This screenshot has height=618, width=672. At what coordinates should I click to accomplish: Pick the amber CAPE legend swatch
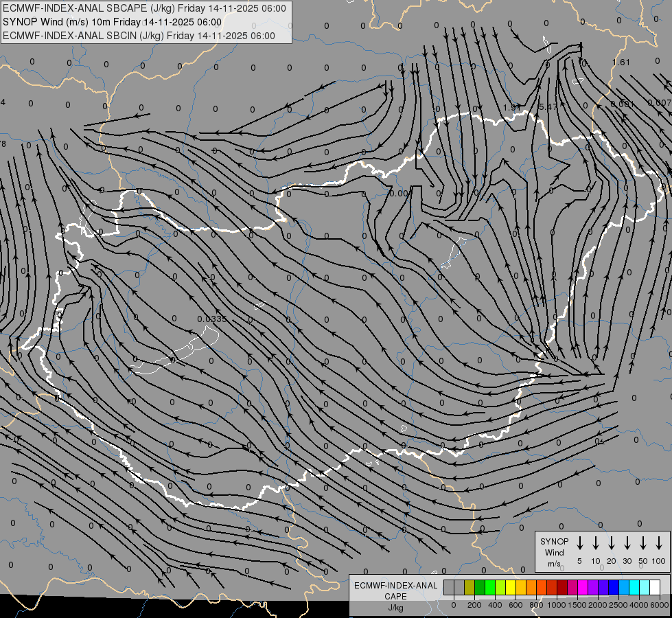tap(521, 587)
